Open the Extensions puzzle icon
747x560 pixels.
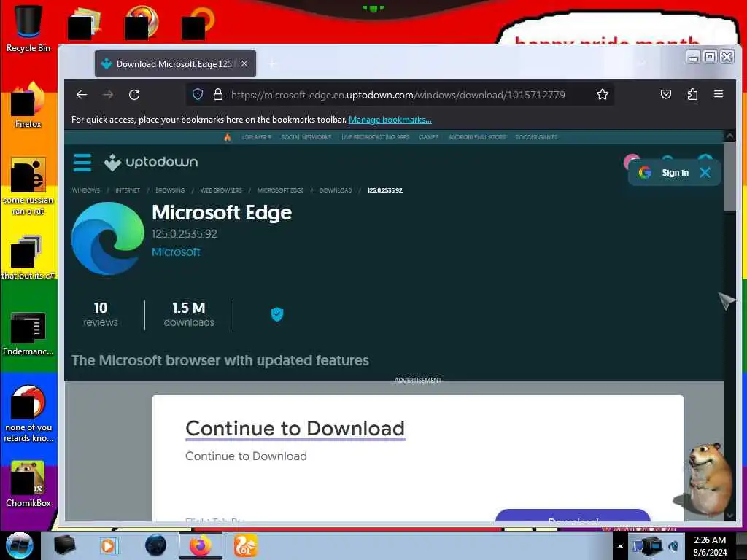692,94
